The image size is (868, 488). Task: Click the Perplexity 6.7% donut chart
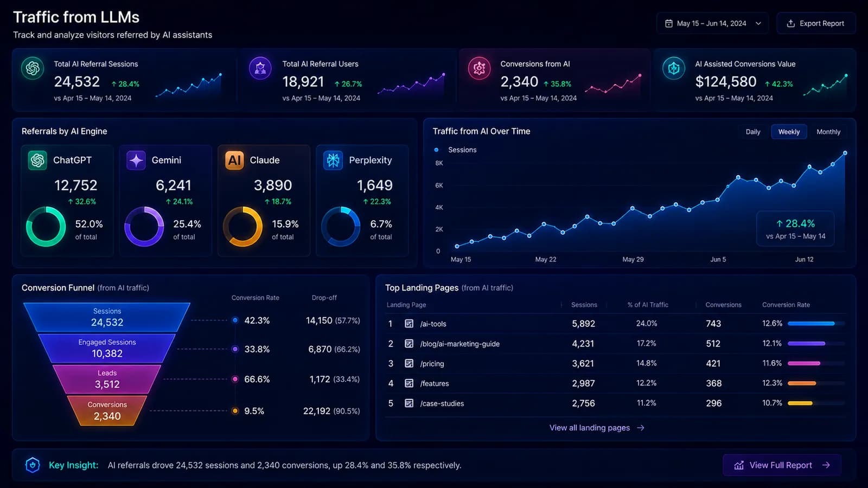pyautogui.click(x=341, y=227)
